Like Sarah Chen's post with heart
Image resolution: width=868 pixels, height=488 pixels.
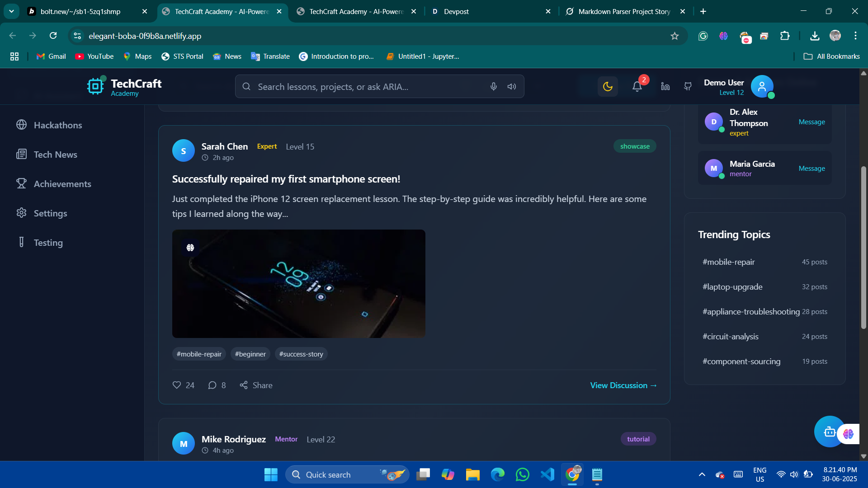tap(177, 385)
